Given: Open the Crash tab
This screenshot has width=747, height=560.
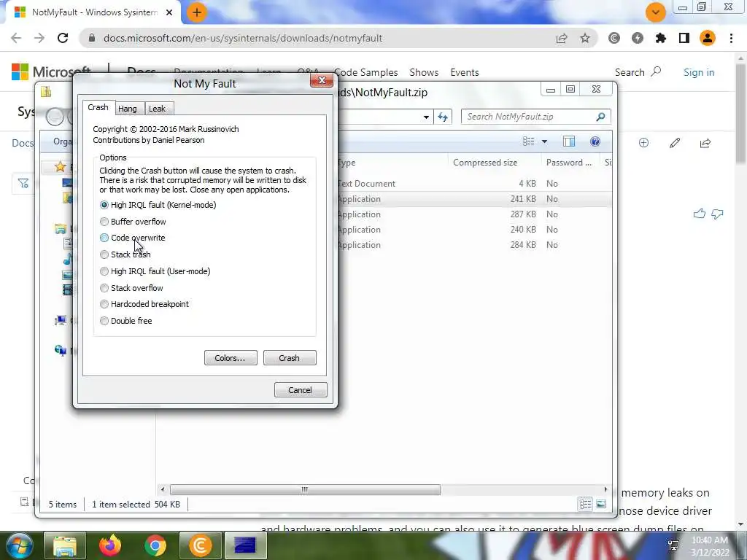Looking at the screenshot, I should [98, 108].
